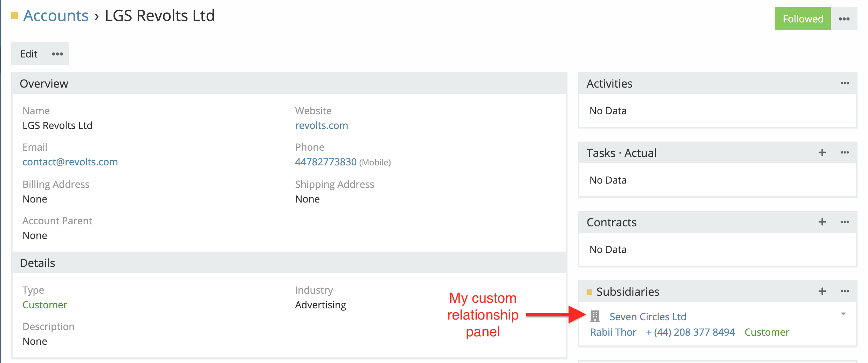Click the Edit button

point(29,54)
